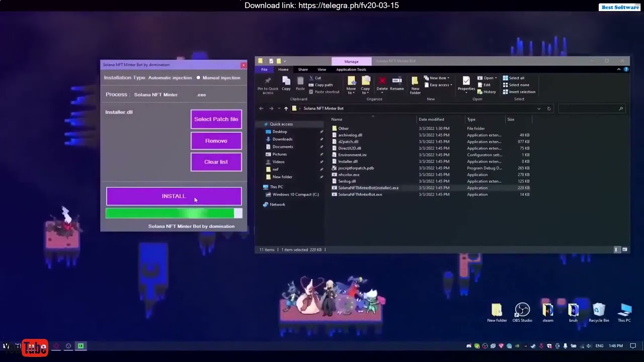This screenshot has height=362, width=644.
Task: Open History from the ribbon
Action: [487, 92]
